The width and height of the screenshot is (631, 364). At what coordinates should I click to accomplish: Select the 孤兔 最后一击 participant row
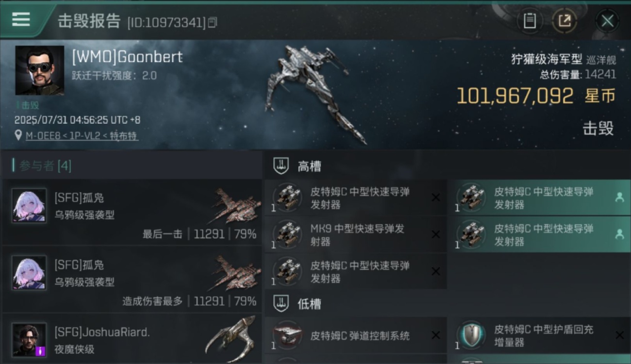132,212
